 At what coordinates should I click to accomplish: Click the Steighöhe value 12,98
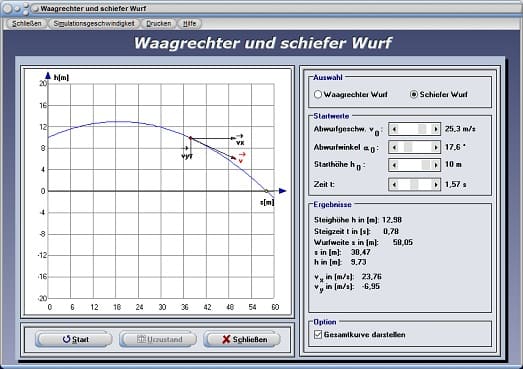pyautogui.click(x=392, y=220)
